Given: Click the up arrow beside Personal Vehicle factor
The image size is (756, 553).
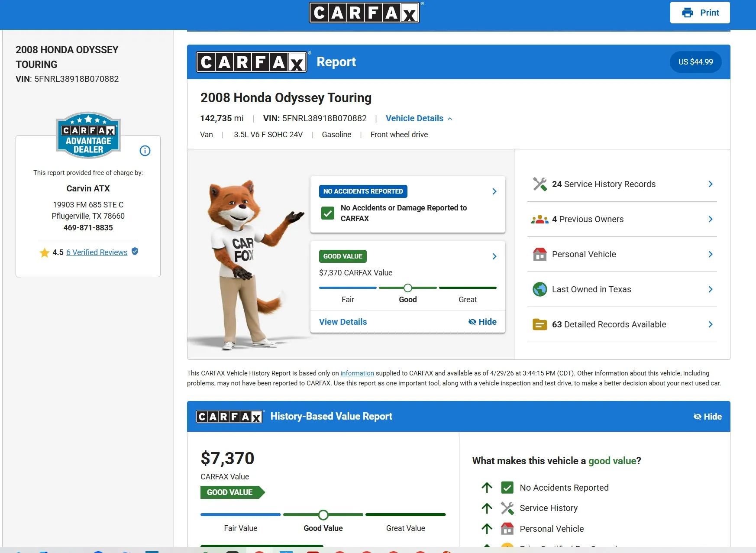Looking at the screenshot, I should (487, 529).
